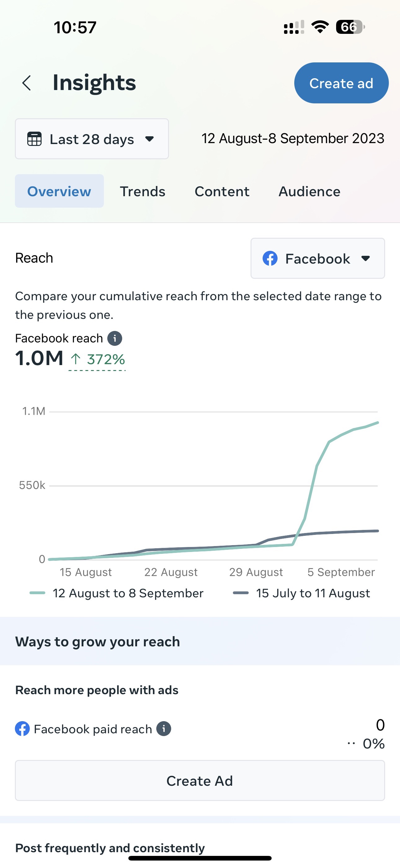Open the Last 28 days dropdown
This screenshot has height=868, width=400.
(x=91, y=139)
